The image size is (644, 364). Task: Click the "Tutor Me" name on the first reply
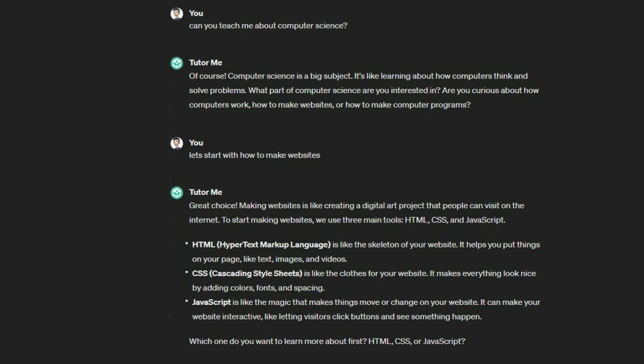click(205, 63)
